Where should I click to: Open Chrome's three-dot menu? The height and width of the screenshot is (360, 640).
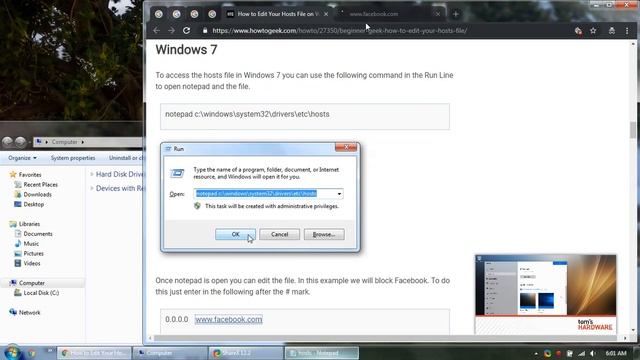click(627, 31)
